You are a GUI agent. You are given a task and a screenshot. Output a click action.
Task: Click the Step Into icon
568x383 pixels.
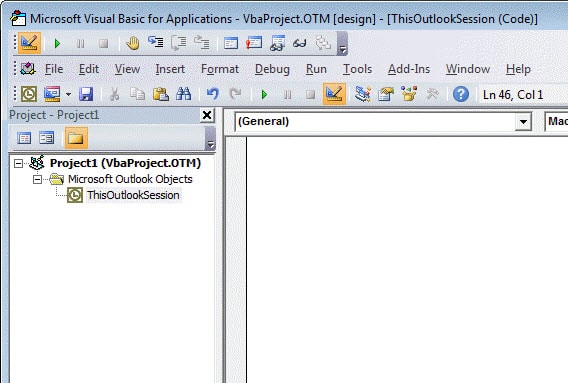156,43
